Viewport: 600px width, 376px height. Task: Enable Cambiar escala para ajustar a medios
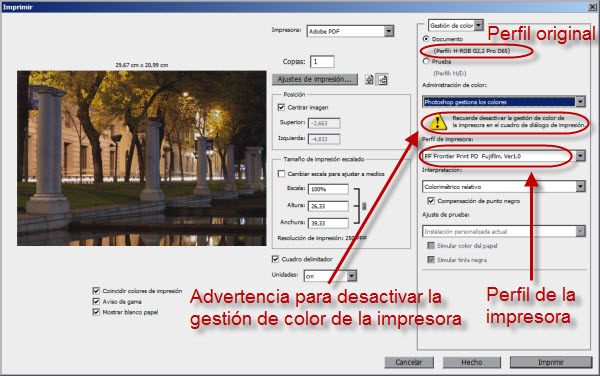point(281,174)
